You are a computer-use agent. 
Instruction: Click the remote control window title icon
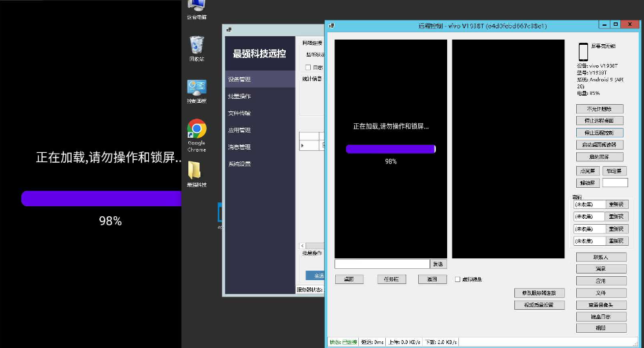(x=331, y=26)
